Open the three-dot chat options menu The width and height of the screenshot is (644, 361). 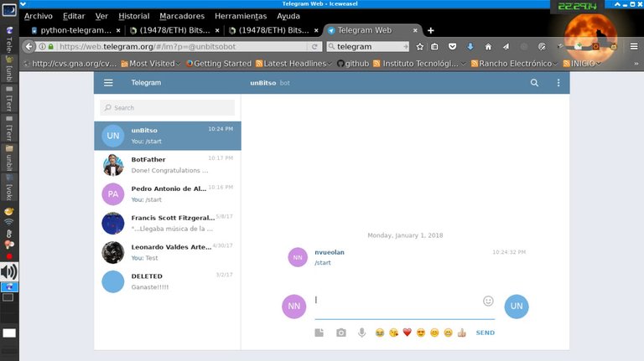558,83
